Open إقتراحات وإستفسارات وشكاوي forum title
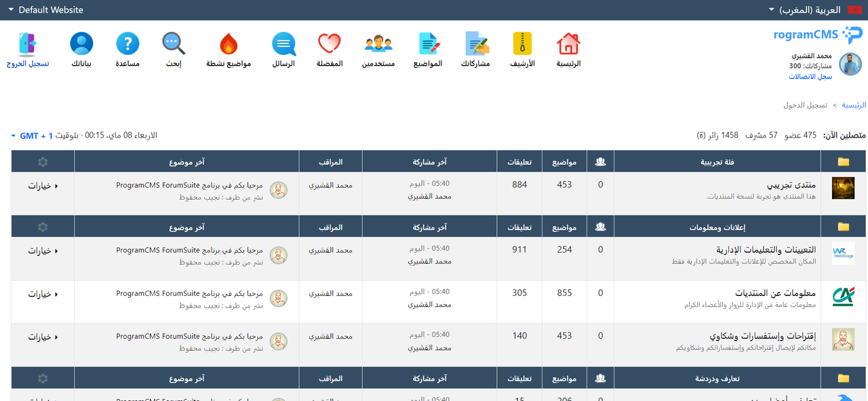 tap(763, 336)
